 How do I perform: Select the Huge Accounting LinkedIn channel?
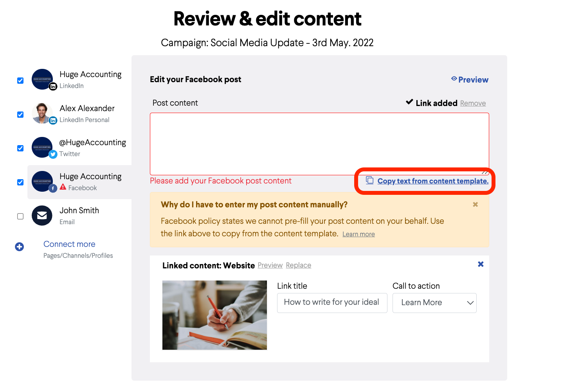(x=79, y=79)
